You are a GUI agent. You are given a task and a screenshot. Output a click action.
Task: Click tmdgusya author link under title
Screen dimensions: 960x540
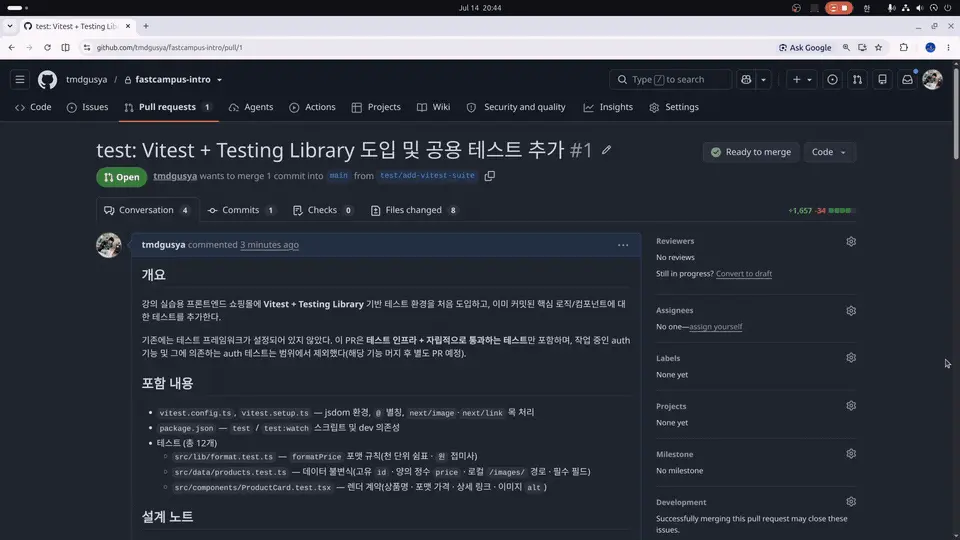point(175,176)
